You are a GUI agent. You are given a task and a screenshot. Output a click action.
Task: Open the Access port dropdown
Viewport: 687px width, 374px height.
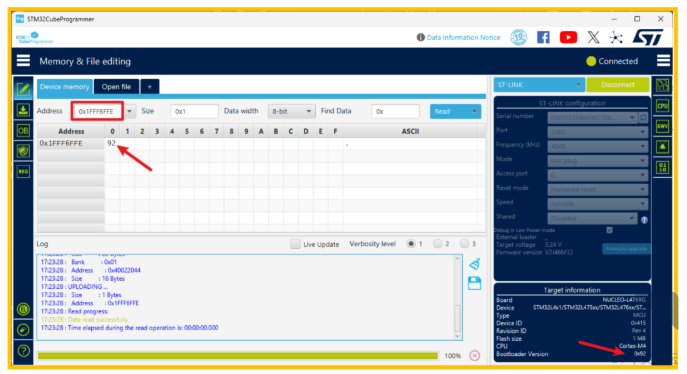click(x=598, y=175)
